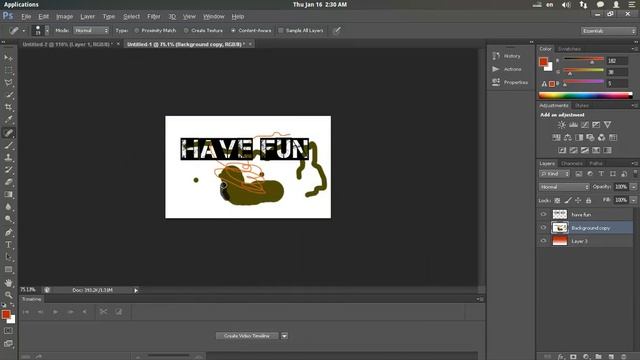
Task: Lock layer position with move lock icon
Action: click(x=578, y=200)
